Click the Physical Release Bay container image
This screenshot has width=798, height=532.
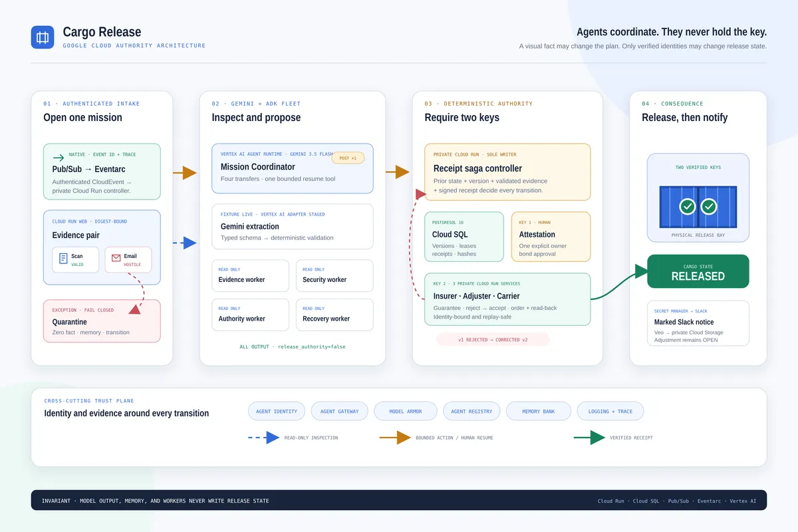698,207
